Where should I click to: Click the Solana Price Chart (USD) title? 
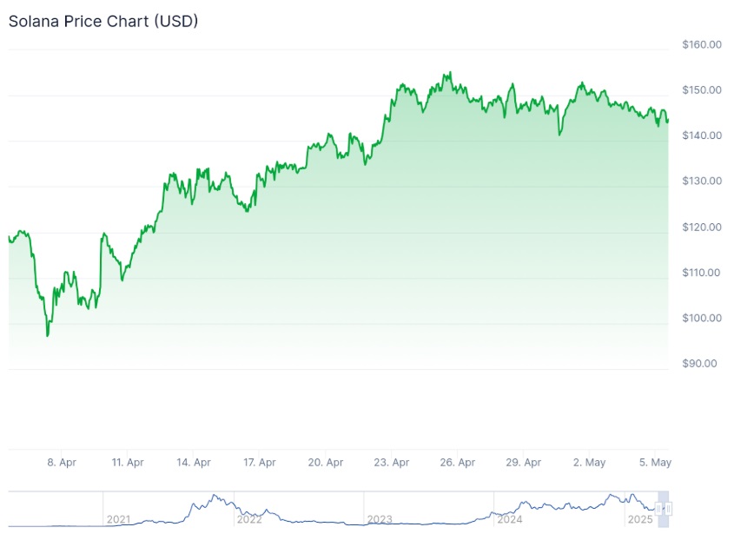[x=103, y=21]
